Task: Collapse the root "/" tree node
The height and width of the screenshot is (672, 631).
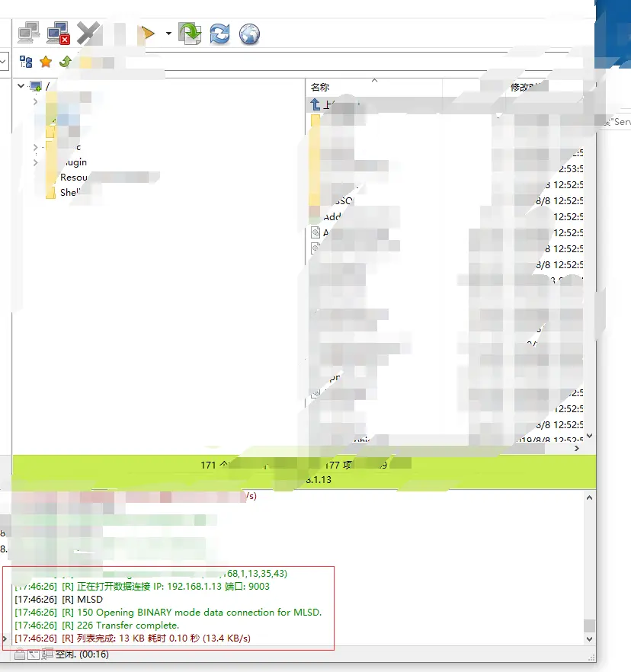Action: tap(21, 85)
